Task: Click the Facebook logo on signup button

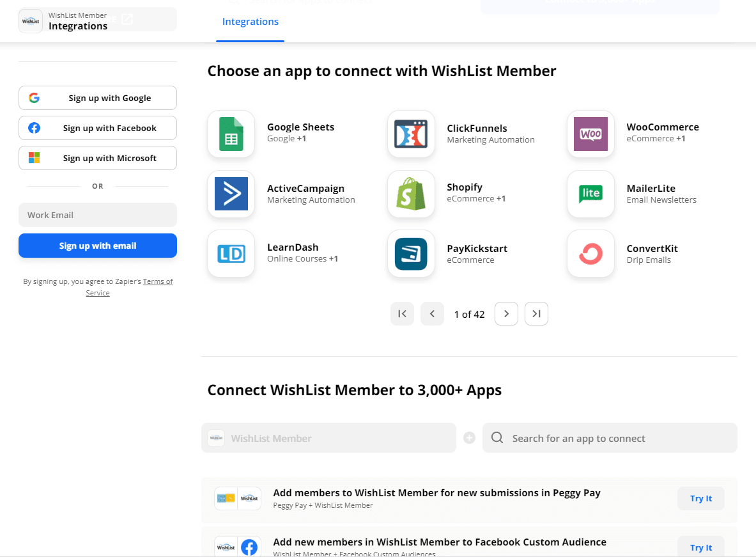Action: click(35, 128)
